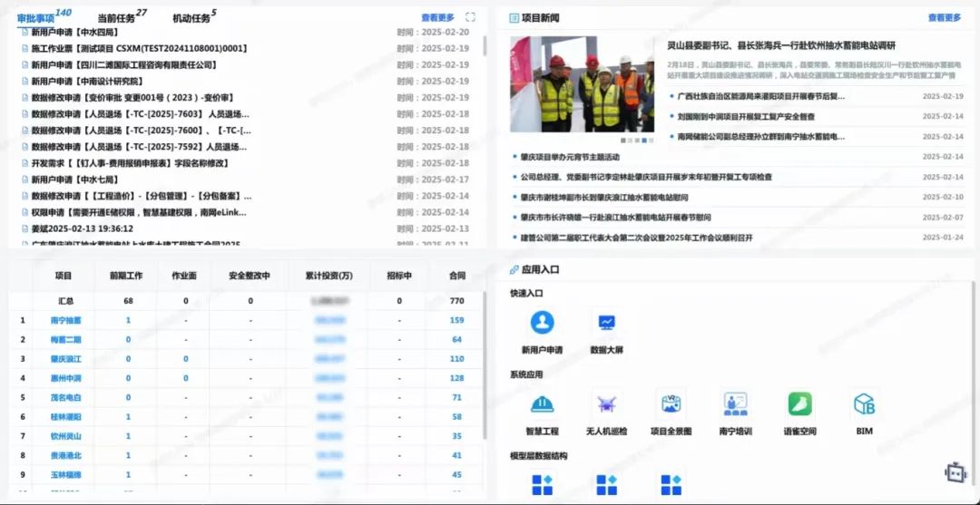This screenshot has width=980, height=505.
Task: Open the 无人机巡检 drone icon
Action: (606, 404)
